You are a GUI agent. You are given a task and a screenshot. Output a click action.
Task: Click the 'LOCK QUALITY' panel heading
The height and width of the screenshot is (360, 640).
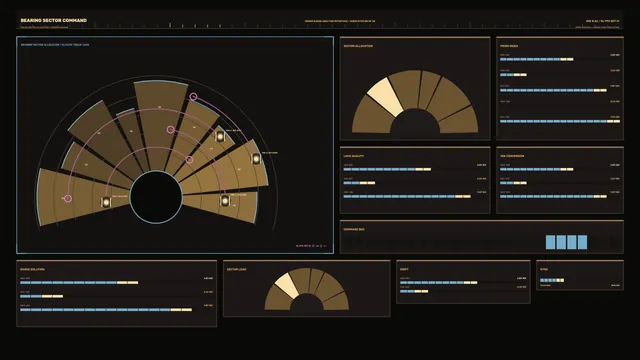tap(354, 156)
